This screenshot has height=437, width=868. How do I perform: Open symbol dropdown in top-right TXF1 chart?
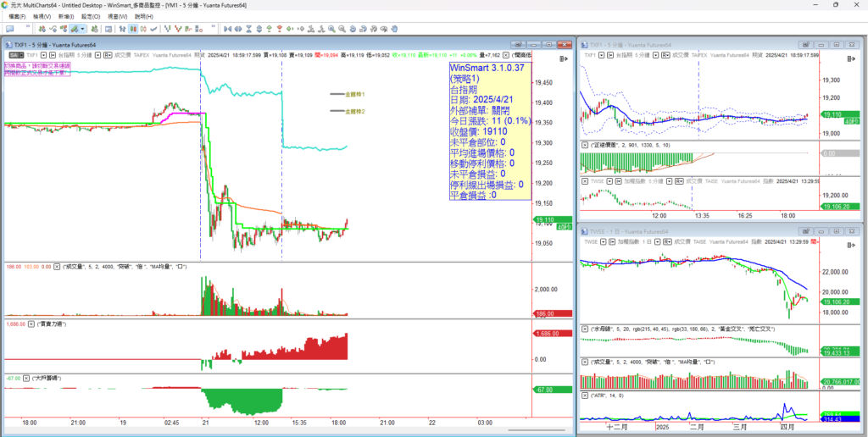[x=601, y=55]
